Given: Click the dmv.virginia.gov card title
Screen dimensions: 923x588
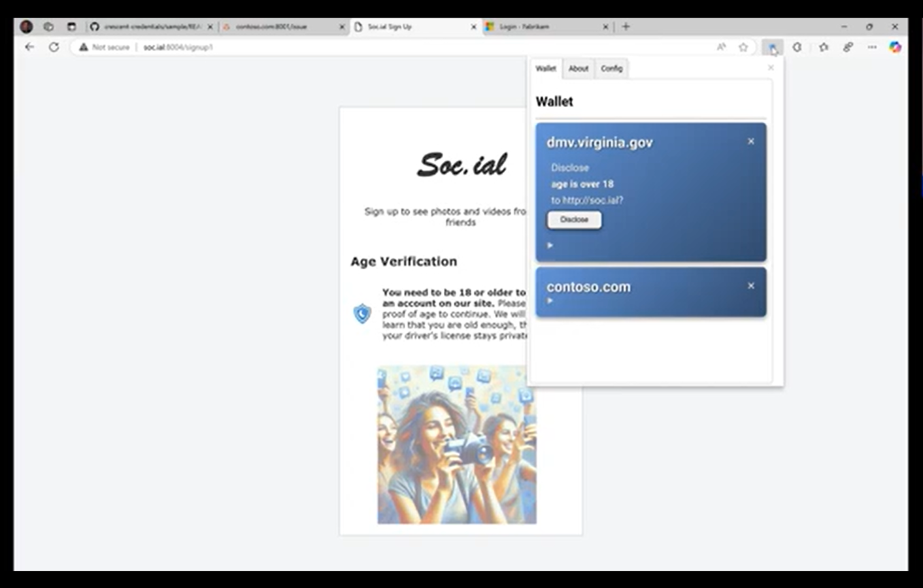Looking at the screenshot, I should point(599,142).
